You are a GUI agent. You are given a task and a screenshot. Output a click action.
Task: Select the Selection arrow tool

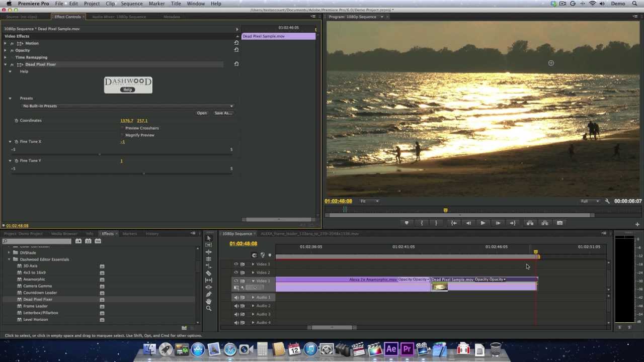tap(209, 238)
